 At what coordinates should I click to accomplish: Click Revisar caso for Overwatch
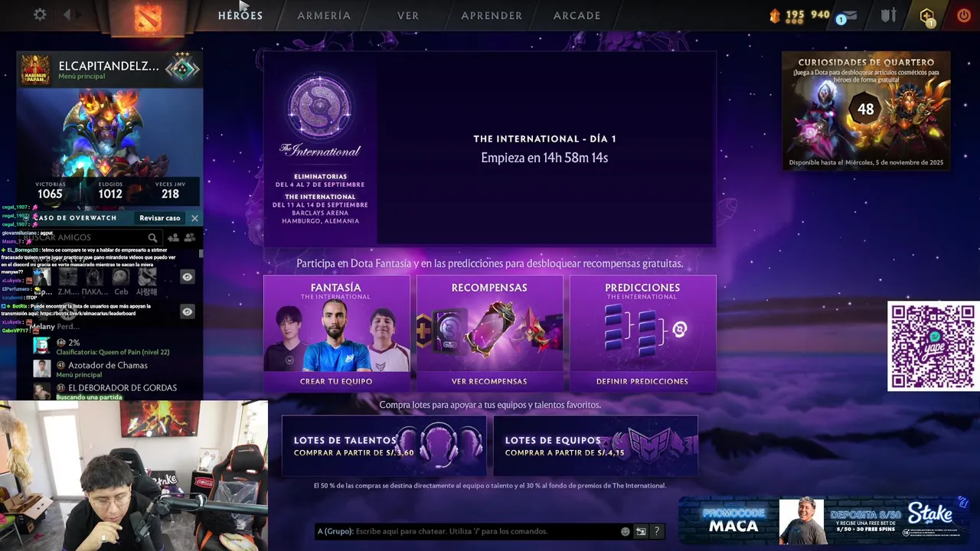(x=159, y=218)
